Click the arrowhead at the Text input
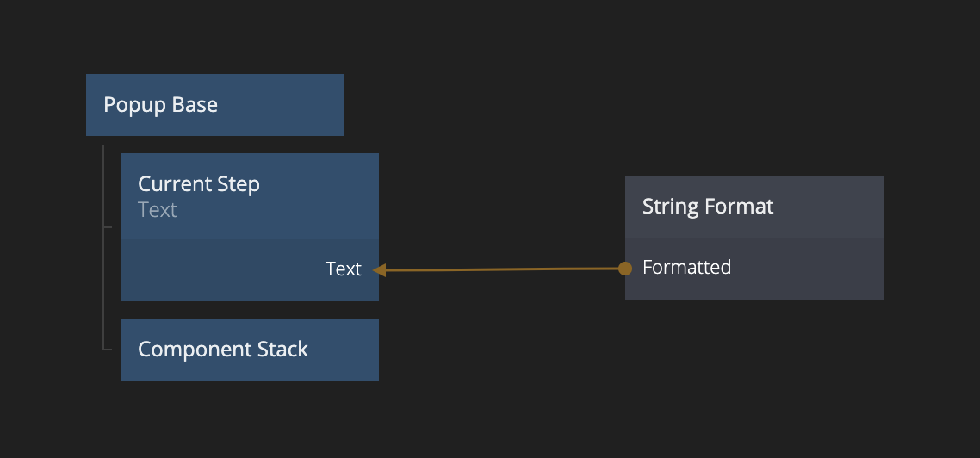The height and width of the screenshot is (458, 980). pyautogui.click(x=379, y=270)
